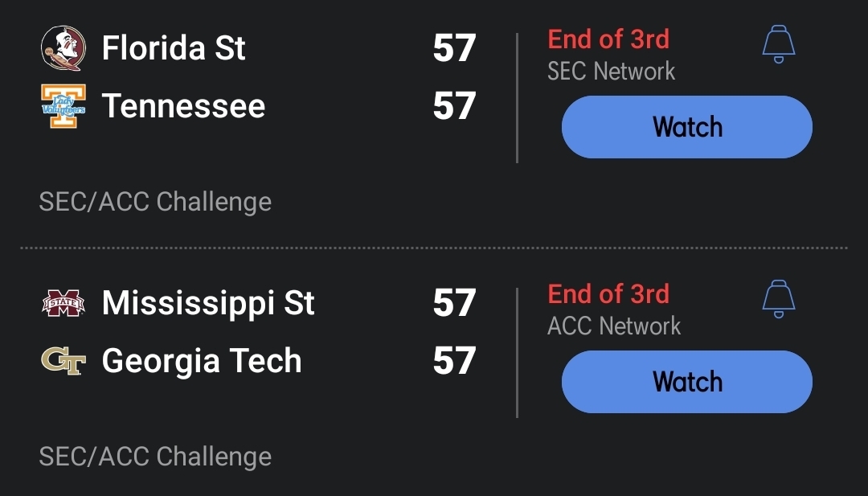Image resolution: width=868 pixels, height=496 pixels.
Task: Open SEC/ACC Challenge label under Florida St game
Action: click(x=155, y=202)
